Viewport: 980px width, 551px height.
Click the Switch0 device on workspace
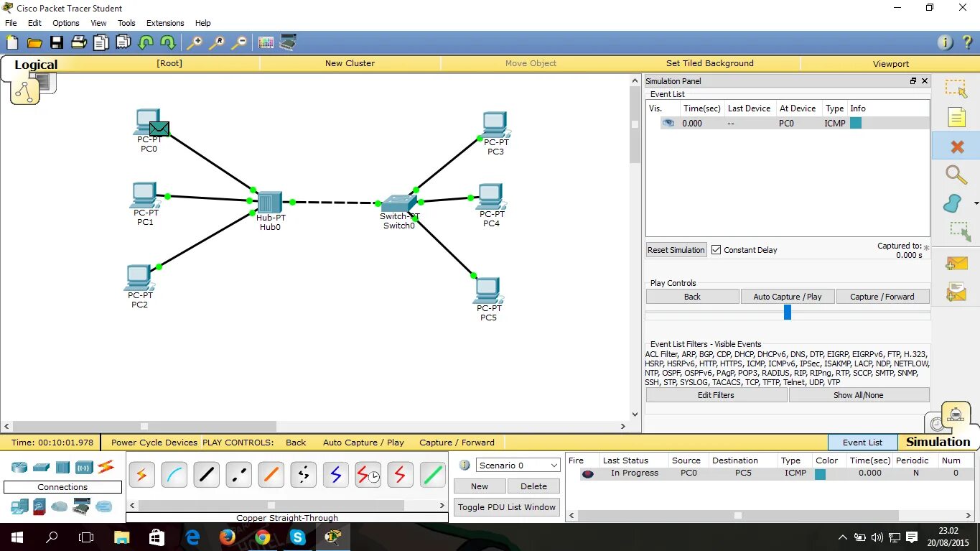398,203
